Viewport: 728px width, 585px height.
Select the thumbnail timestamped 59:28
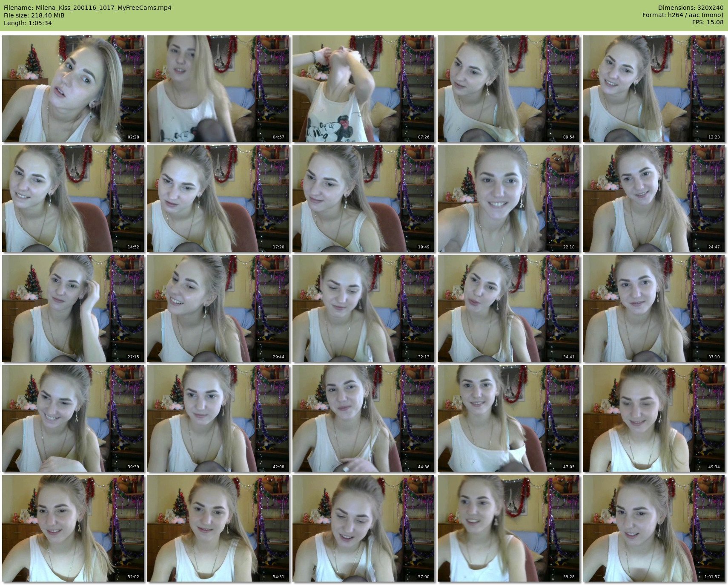508,528
